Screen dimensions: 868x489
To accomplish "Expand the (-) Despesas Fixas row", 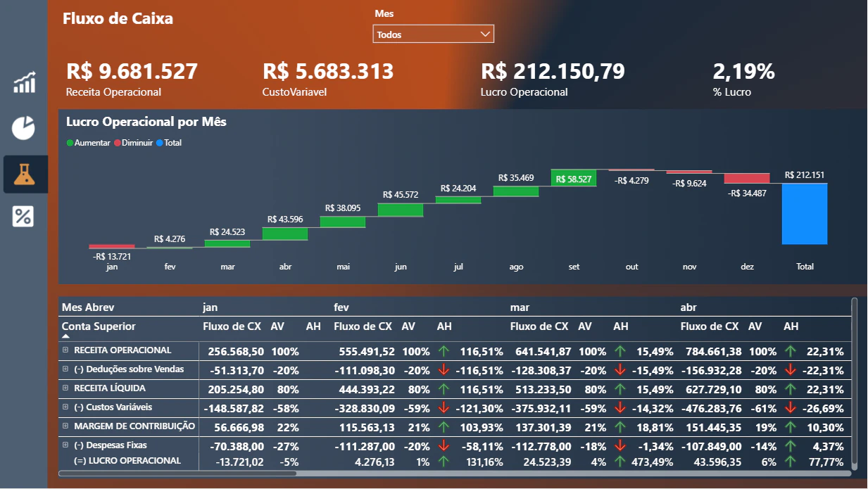I will click(x=65, y=445).
